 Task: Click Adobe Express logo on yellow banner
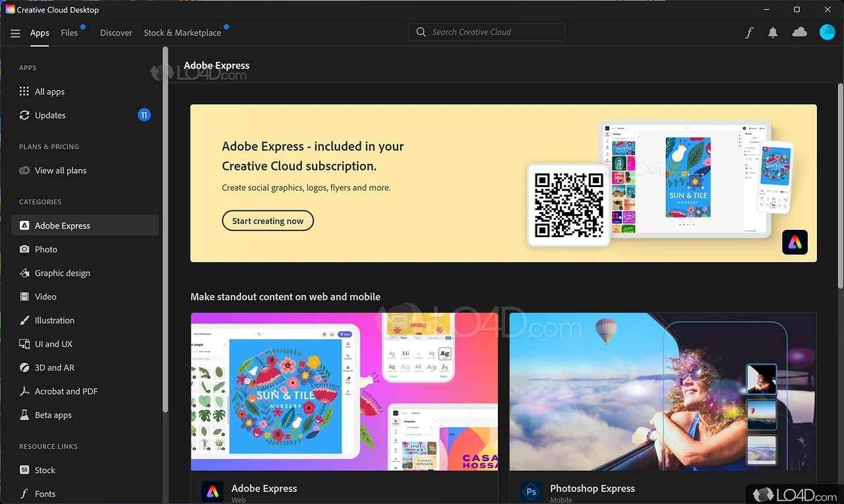pos(795,242)
